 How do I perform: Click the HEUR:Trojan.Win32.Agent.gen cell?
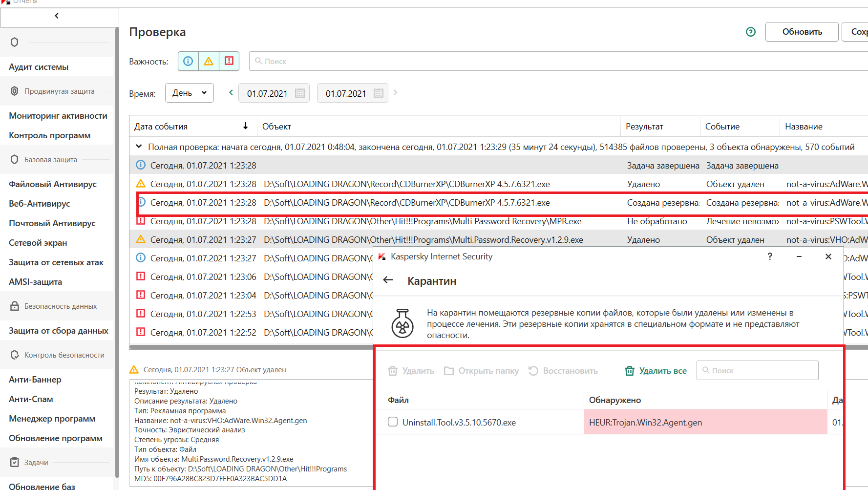click(x=705, y=422)
